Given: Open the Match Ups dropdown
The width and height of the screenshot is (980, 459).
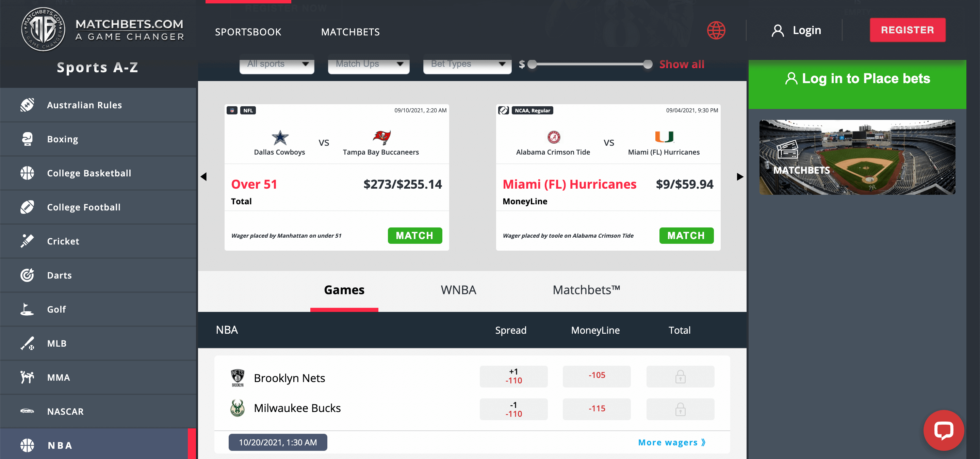Looking at the screenshot, I should [368, 64].
